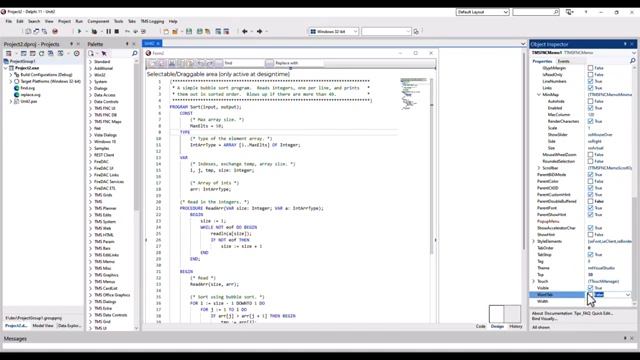Viewport: 640px width, 360px height.
Task: Click the open folder icon in main toolbar
Action: coord(175,31)
